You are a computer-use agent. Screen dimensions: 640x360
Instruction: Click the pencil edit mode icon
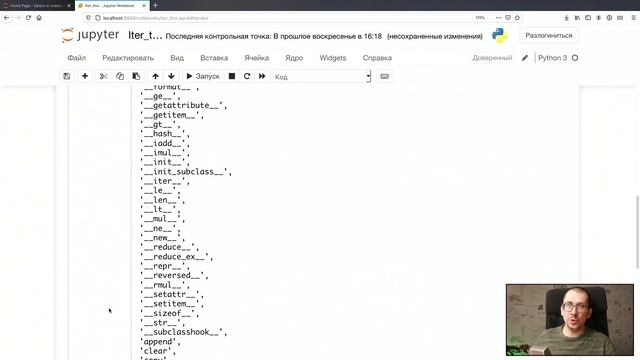(525, 58)
